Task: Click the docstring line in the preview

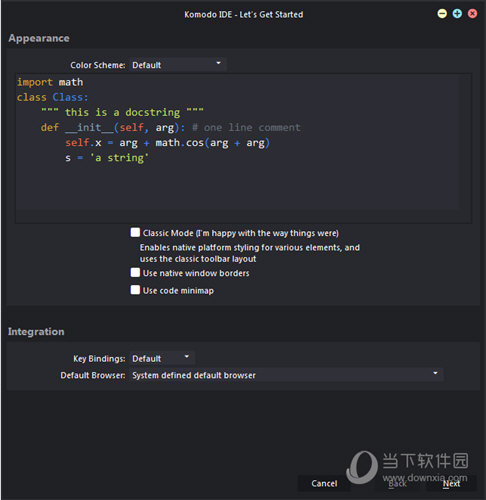Action: point(122,112)
